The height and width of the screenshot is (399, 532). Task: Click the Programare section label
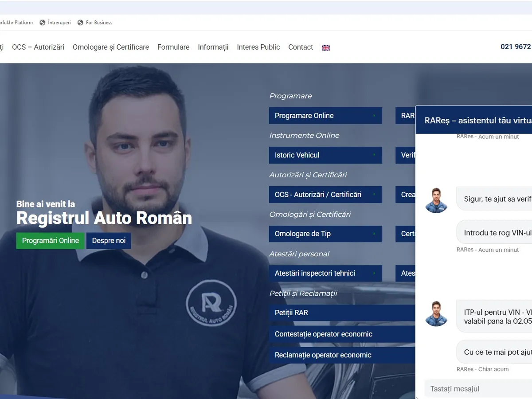pyautogui.click(x=290, y=96)
